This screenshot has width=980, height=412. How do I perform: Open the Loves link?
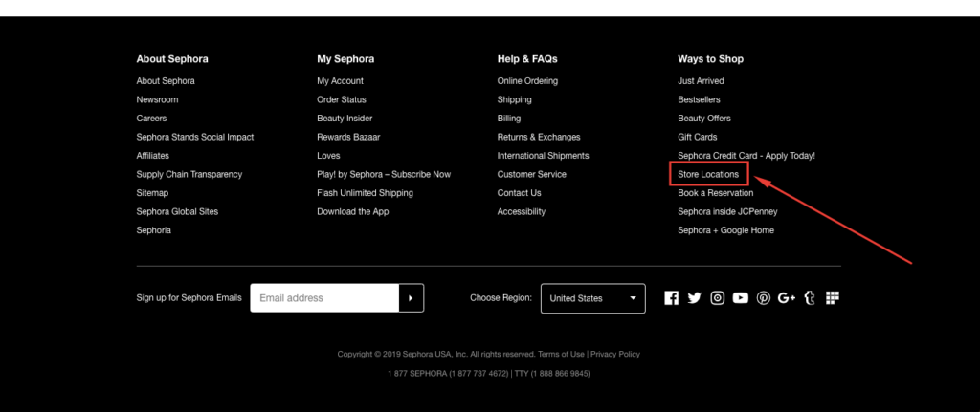(x=329, y=156)
